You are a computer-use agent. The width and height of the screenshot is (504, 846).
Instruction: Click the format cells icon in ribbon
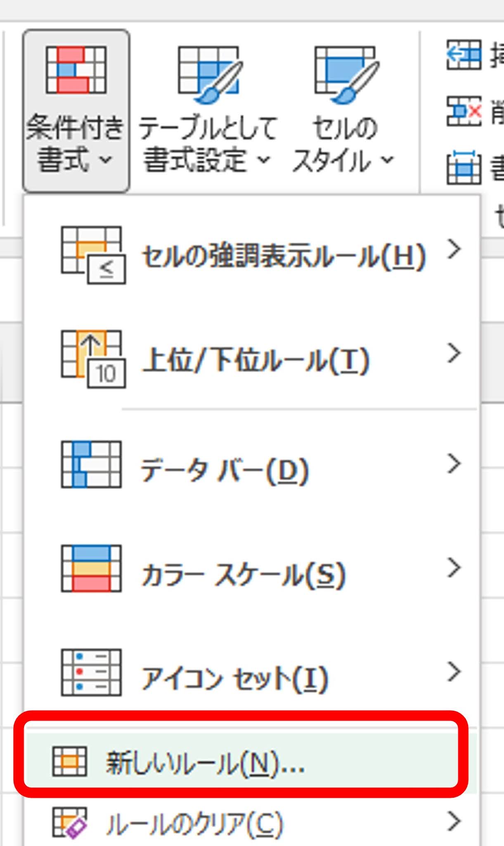[x=464, y=167]
